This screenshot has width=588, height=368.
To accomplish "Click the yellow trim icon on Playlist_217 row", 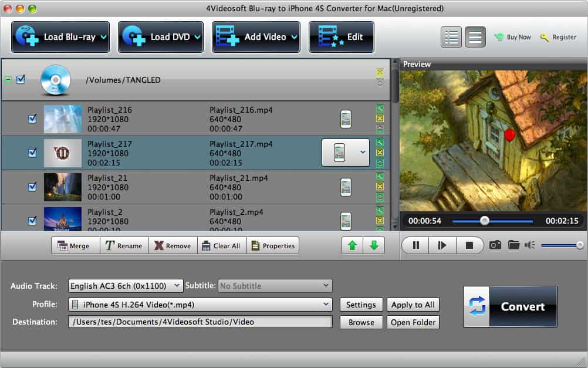I will pyautogui.click(x=380, y=152).
